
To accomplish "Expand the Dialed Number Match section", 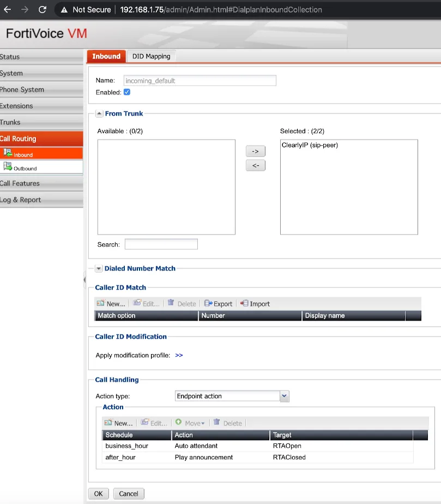I will pyautogui.click(x=99, y=268).
